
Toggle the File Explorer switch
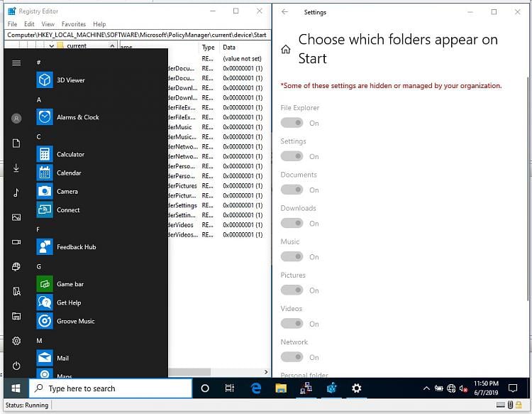pos(292,123)
